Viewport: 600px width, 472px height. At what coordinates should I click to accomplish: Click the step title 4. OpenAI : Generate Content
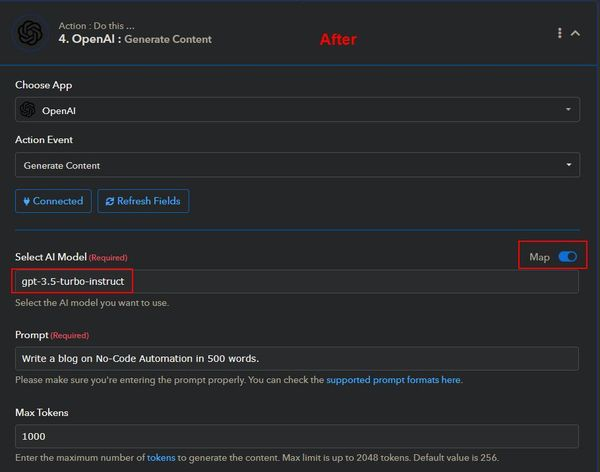pyautogui.click(x=135, y=39)
